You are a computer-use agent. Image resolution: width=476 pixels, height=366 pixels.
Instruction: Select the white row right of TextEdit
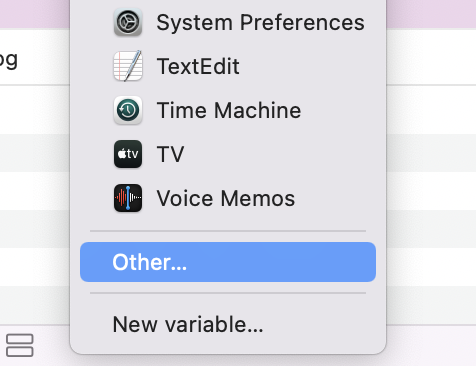(431, 57)
